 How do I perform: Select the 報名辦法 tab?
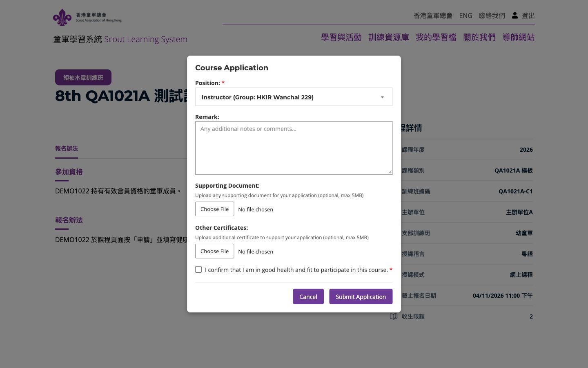(x=67, y=148)
